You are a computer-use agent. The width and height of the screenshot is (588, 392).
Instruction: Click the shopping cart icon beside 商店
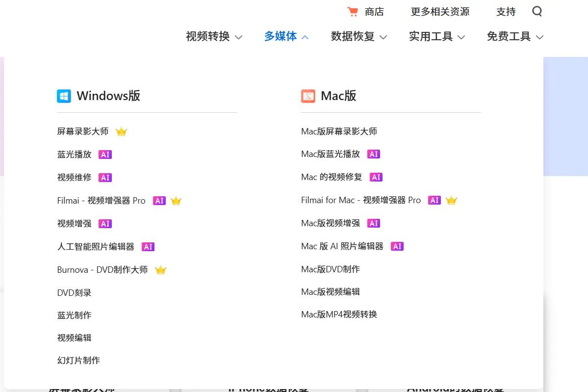[x=353, y=11]
